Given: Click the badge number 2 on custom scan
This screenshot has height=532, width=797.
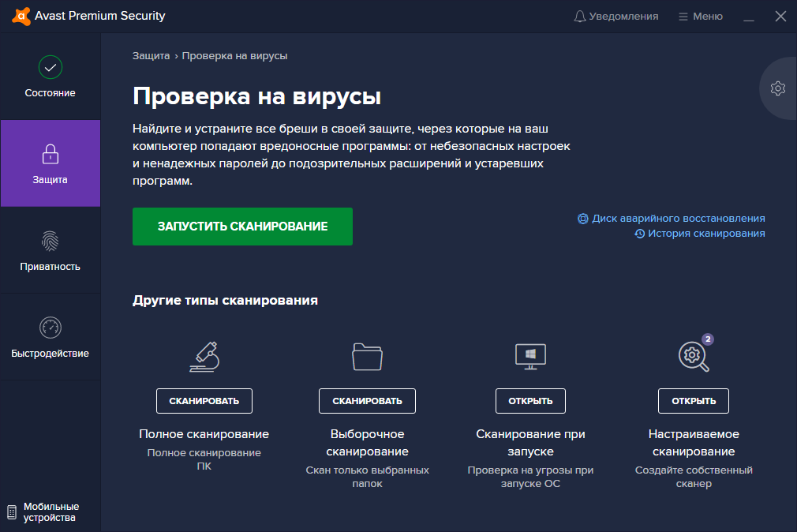Looking at the screenshot, I should click(708, 339).
